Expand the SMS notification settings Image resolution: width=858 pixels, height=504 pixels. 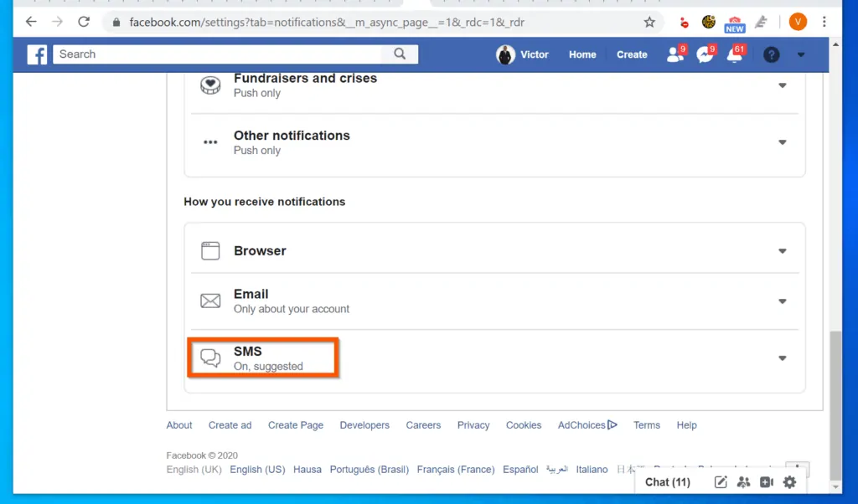(494, 358)
